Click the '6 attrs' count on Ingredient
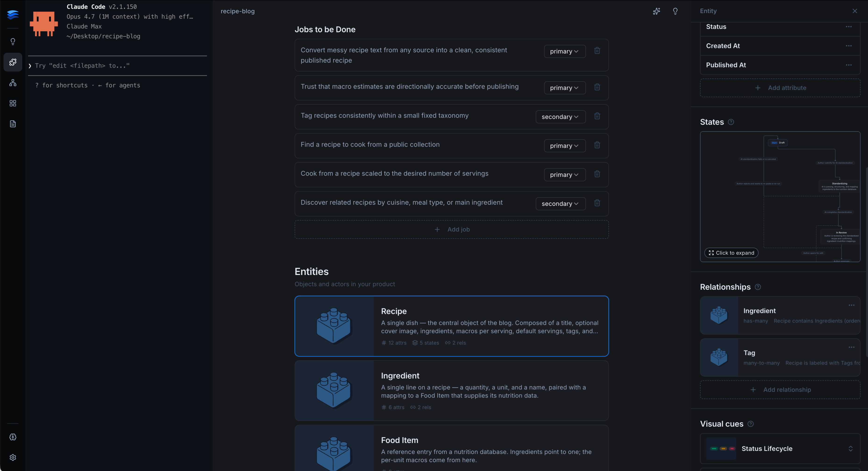Viewport: 868px width, 471px height. tap(393, 407)
